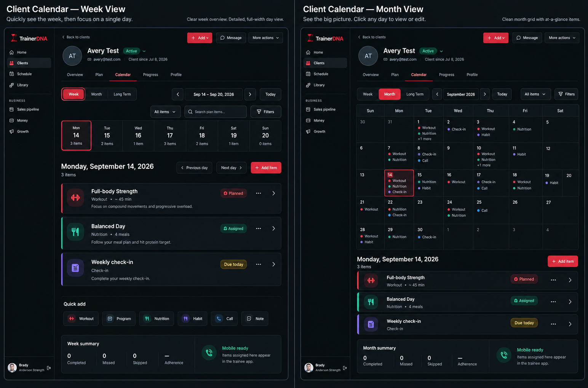Image resolution: width=588 pixels, height=388 pixels.
Task: Select Tue 15 in the week strip
Action: click(107, 136)
